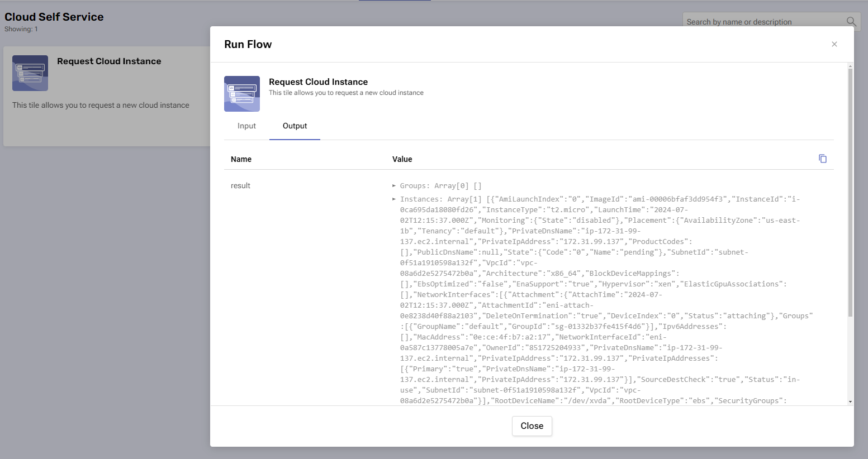Viewport: 868px width, 459px height.
Task: Expand the Groups Array[0] entry
Action: click(394, 185)
